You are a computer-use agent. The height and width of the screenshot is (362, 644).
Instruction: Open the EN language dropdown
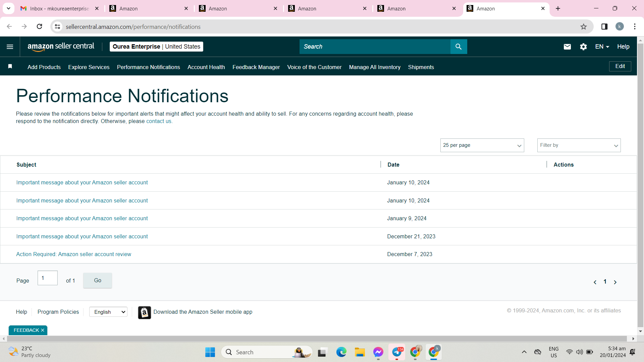(x=602, y=47)
